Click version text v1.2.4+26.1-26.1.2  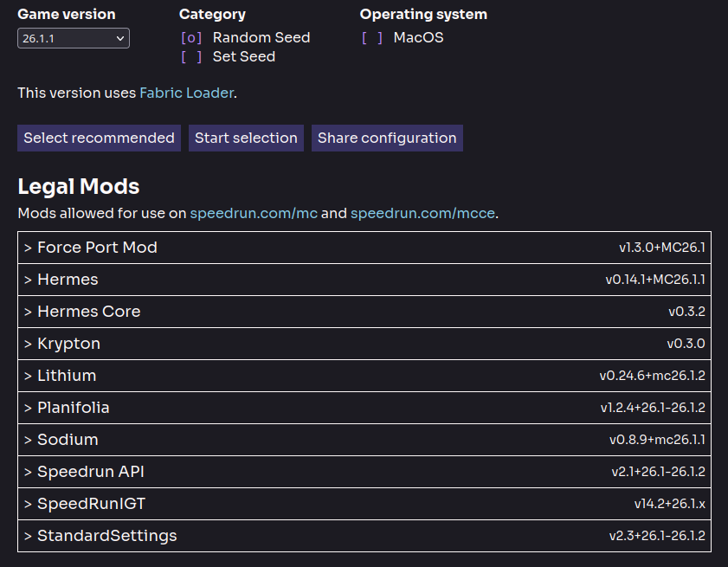[653, 408]
